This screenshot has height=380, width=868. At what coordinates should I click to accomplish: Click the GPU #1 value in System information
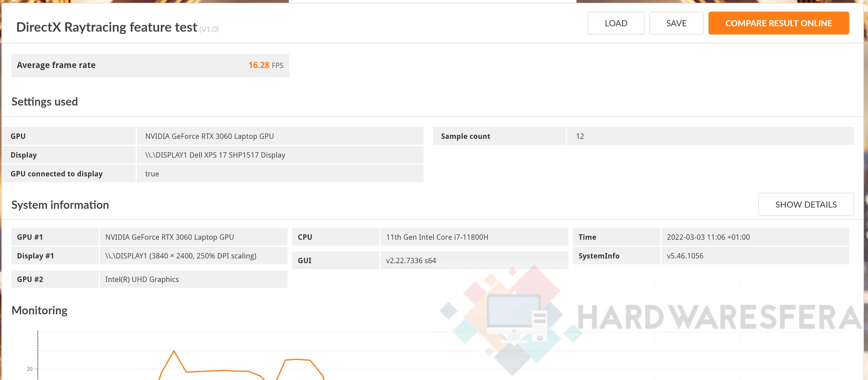pos(170,237)
